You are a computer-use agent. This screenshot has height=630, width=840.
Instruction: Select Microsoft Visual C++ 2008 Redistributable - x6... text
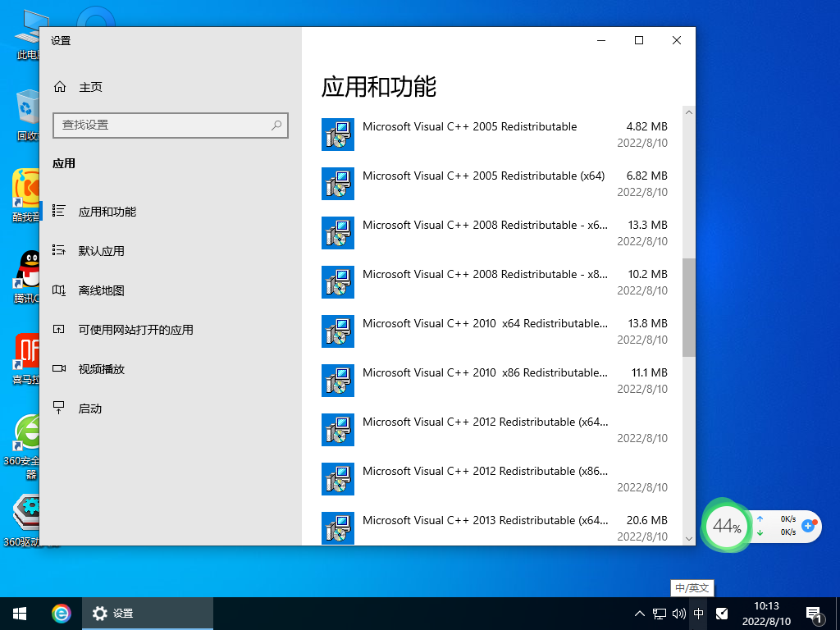[486, 225]
